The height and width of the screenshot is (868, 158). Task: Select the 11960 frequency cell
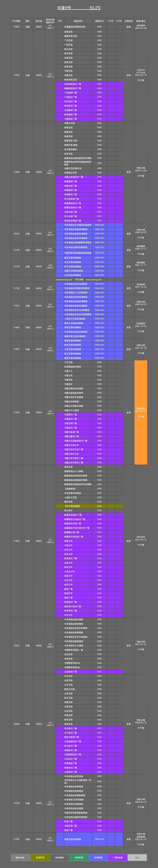(16, 172)
